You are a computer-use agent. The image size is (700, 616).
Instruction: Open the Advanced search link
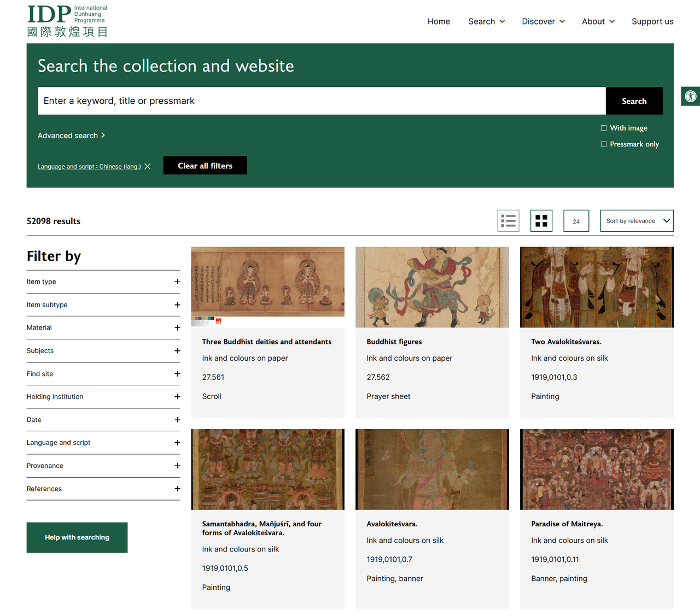[71, 136]
